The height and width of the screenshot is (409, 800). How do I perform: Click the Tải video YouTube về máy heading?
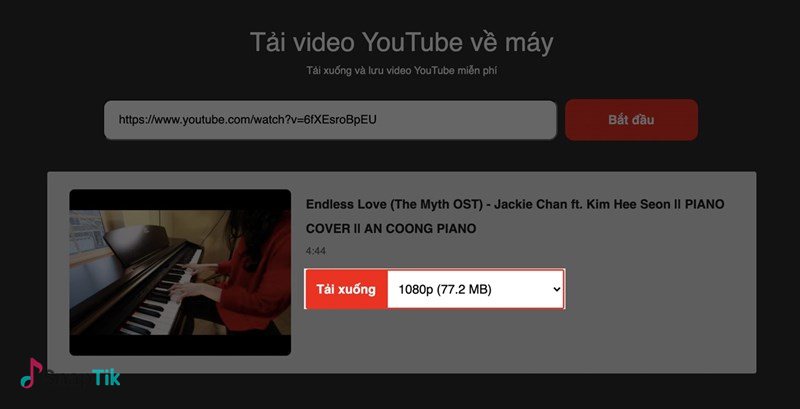pyautogui.click(x=401, y=42)
